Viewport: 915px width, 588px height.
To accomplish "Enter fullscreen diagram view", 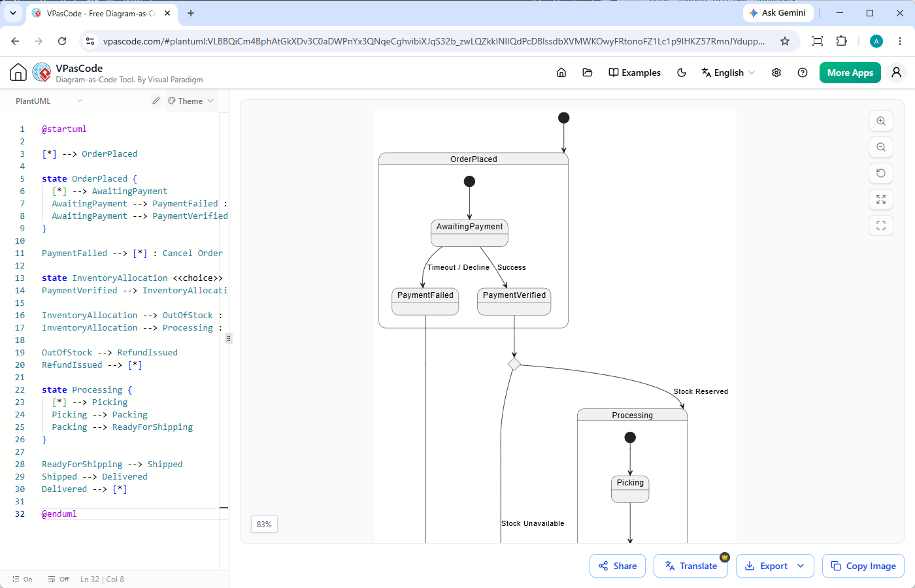I will pos(881,225).
